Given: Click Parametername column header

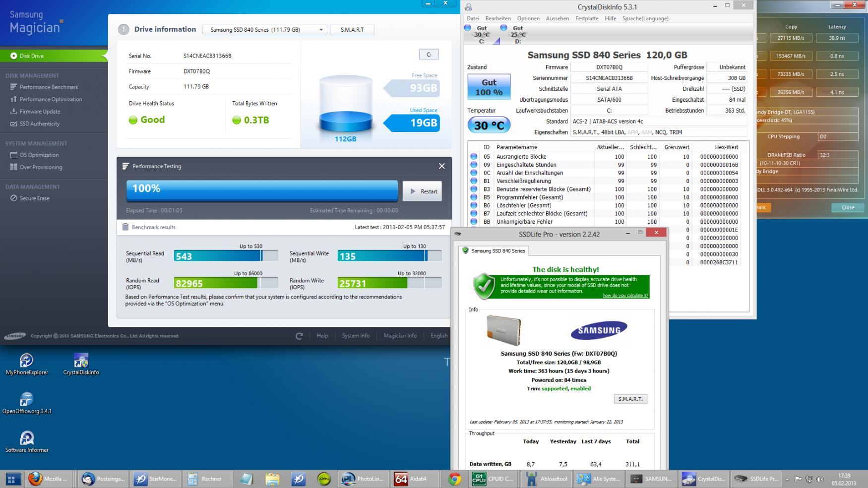Looking at the screenshot, I should click(544, 147).
